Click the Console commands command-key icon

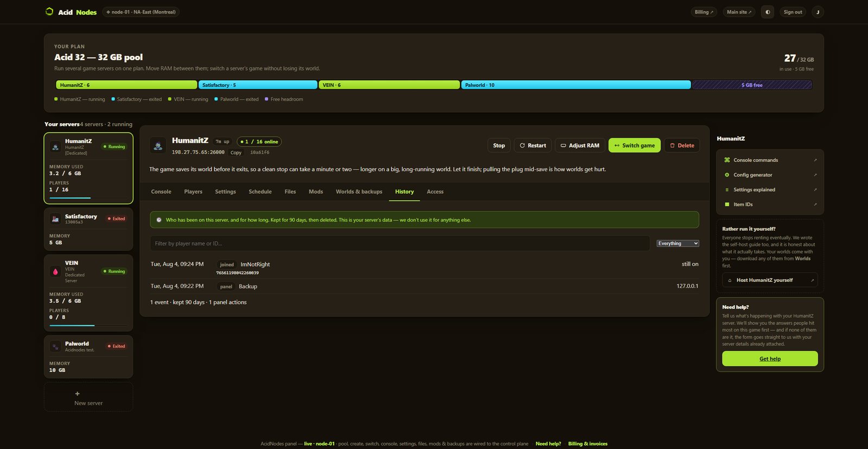tap(727, 160)
